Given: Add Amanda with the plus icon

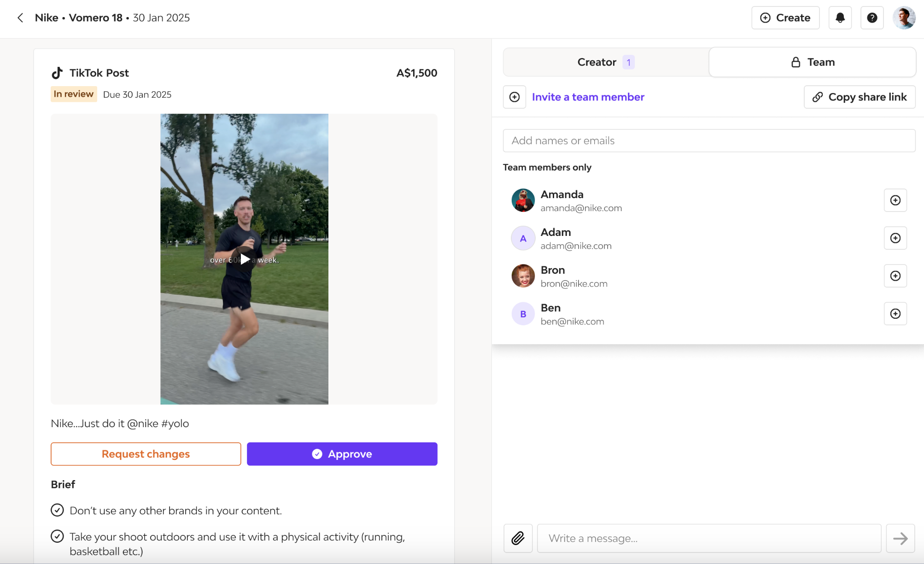Looking at the screenshot, I should point(895,200).
